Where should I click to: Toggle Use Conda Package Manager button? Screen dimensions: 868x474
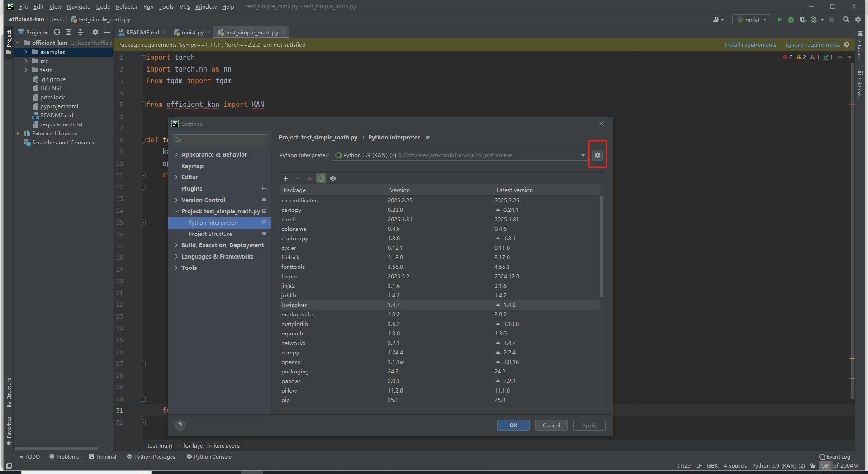[321, 178]
